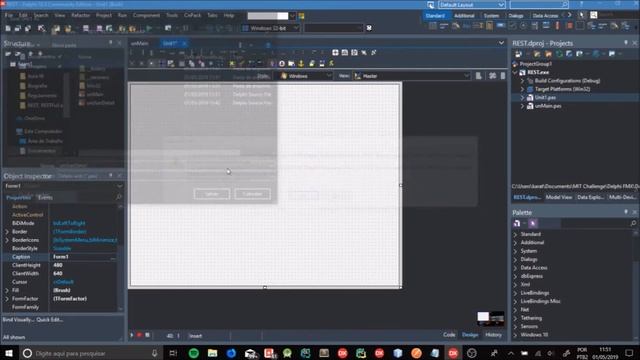Click the red record macro button
The width and height of the screenshot is (640, 360).
click(139, 335)
